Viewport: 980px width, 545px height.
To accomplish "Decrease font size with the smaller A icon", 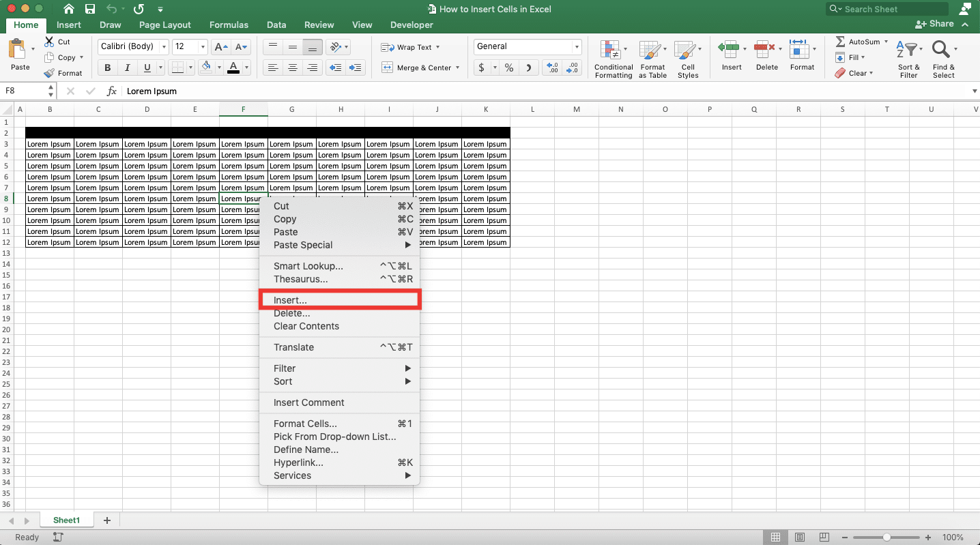I will click(x=242, y=47).
